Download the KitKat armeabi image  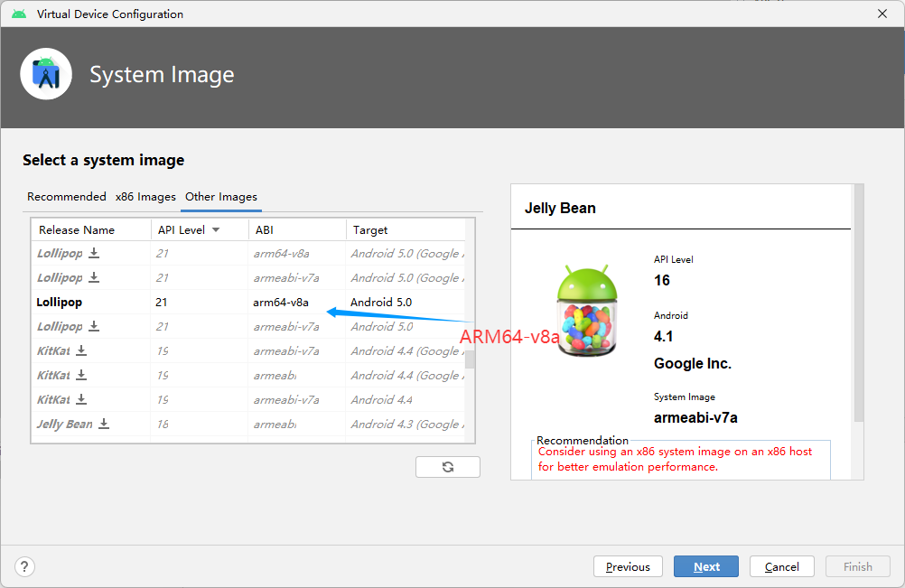point(82,375)
